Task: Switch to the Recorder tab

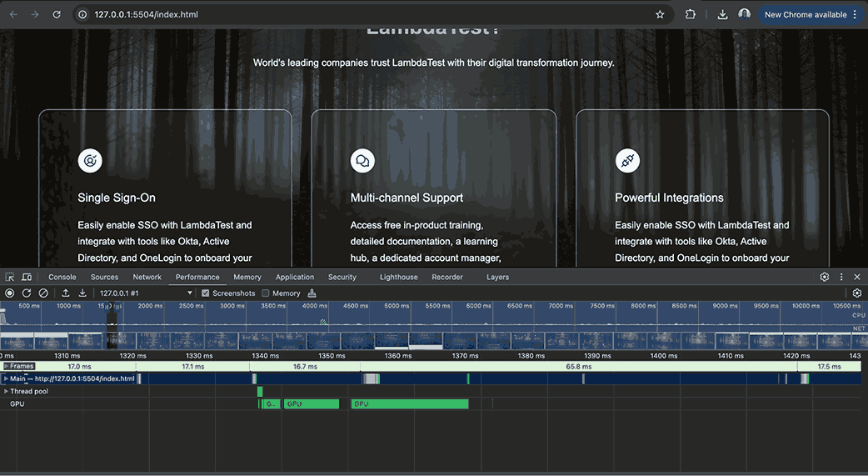Action: coord(447,277)
